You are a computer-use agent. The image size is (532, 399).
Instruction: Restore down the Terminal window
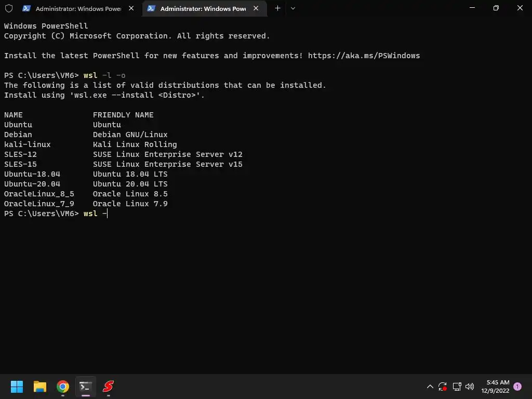coord(496,8)
